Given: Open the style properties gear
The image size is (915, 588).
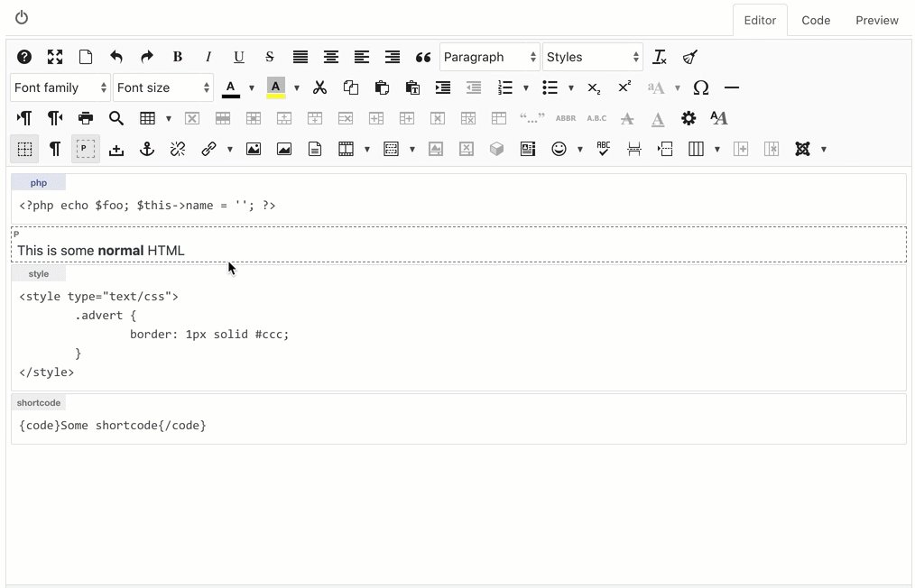Looking at the screenshot, I should click(689, 118).
